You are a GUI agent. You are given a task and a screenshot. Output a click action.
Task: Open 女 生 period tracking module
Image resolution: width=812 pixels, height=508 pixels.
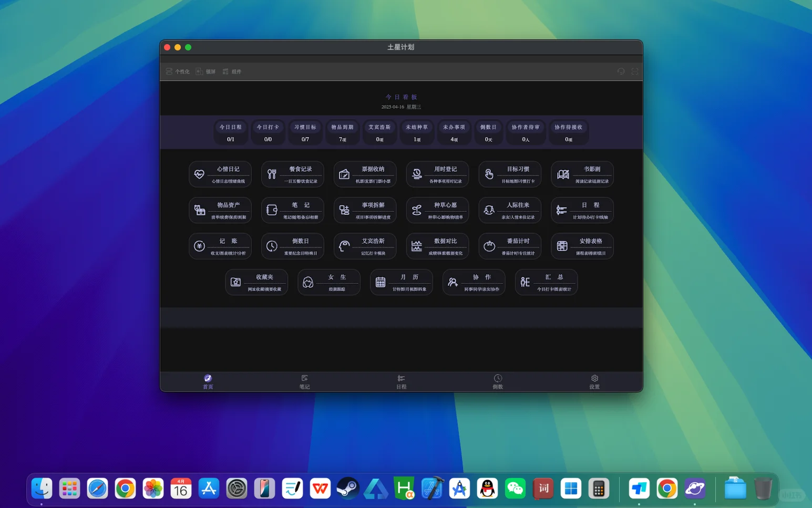[329, 282]
